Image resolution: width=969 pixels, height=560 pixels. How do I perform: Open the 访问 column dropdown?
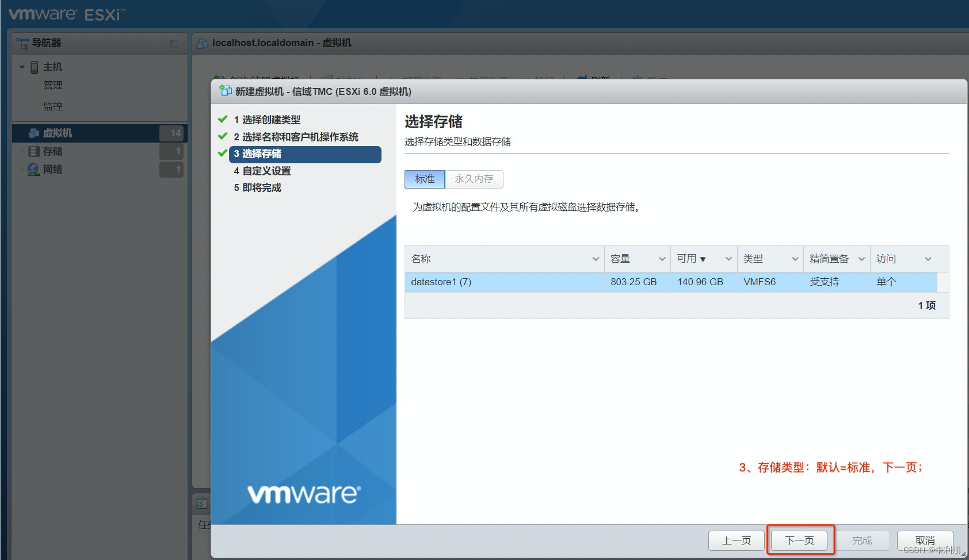[928, 259]
